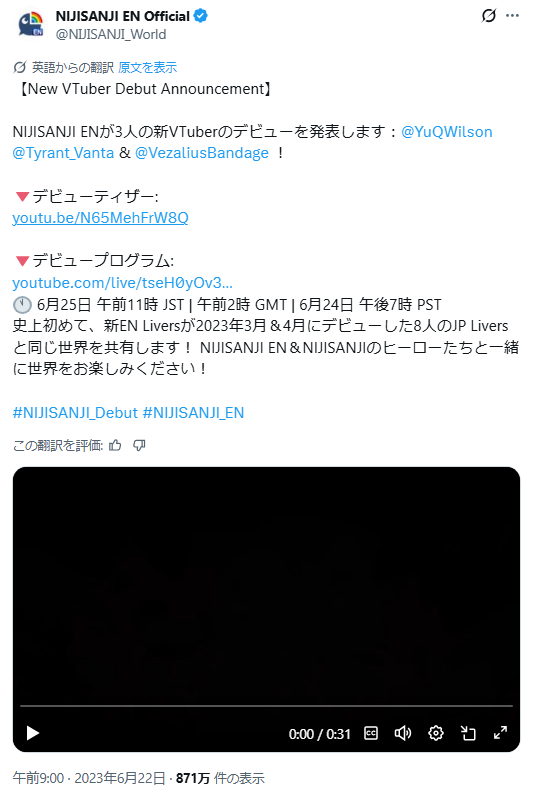
Task: Seek on the video progress bar
Action: click(266, 706)
